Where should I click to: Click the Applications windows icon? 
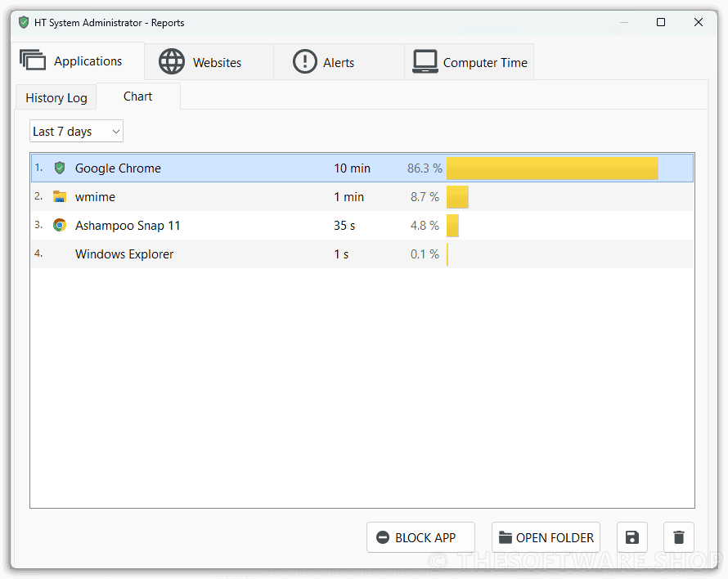click(33, 60)
